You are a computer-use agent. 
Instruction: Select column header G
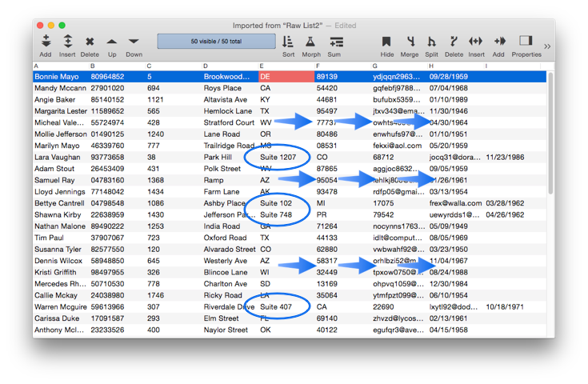click(x=399, y=66)
